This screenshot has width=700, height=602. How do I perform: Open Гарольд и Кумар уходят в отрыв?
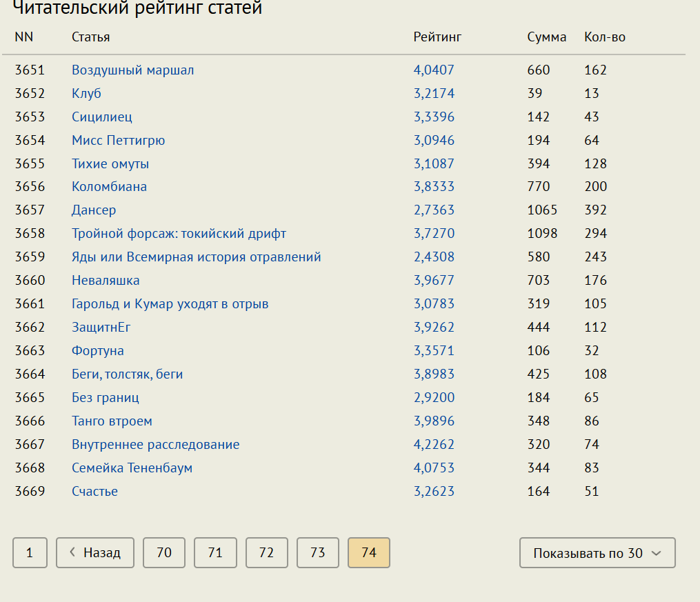pos(170,304)
